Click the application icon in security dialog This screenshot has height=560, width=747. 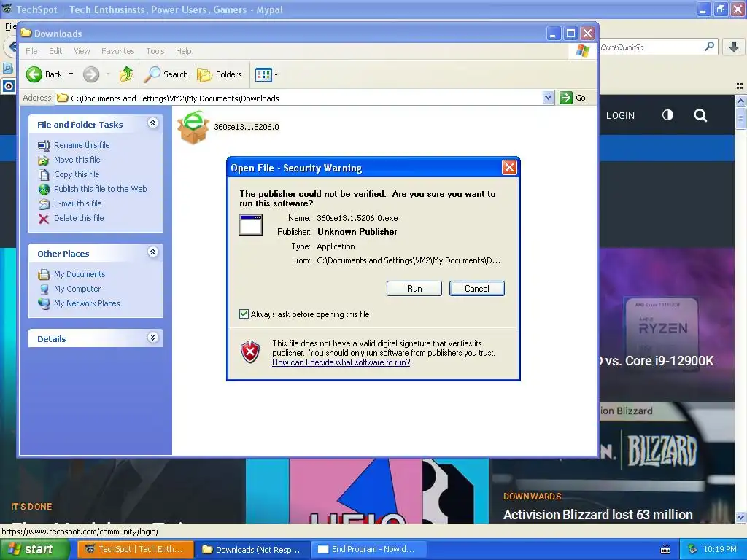coord(251,225)
